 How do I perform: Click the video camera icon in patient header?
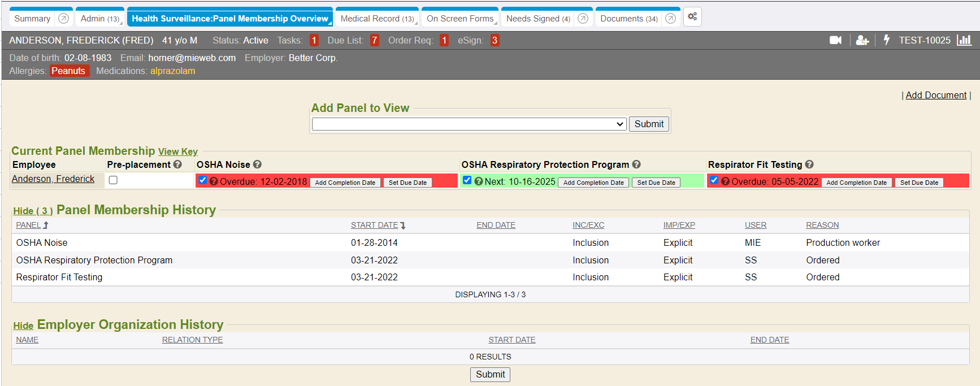coord(835,40)
